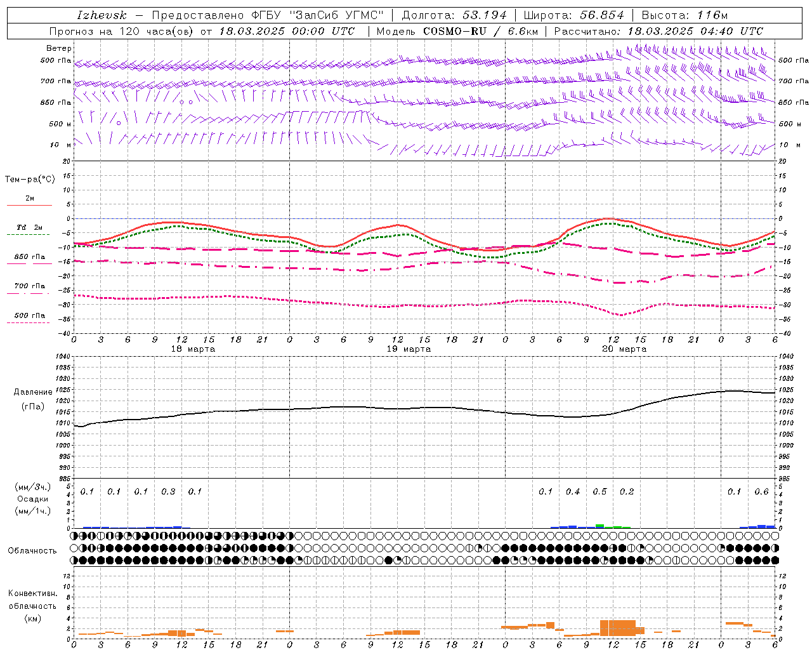
Task: Click the 0.2 precipitation amount value
Action: click(x=627, y=492)
